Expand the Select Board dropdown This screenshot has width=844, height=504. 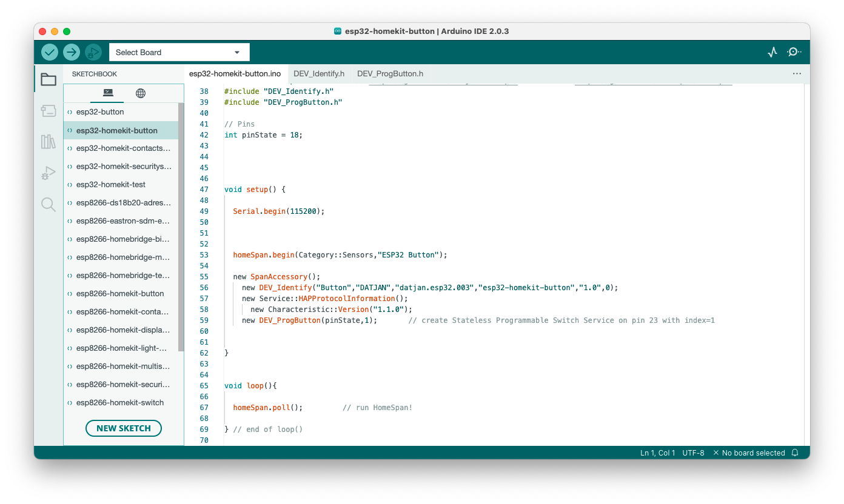(179, 52)
